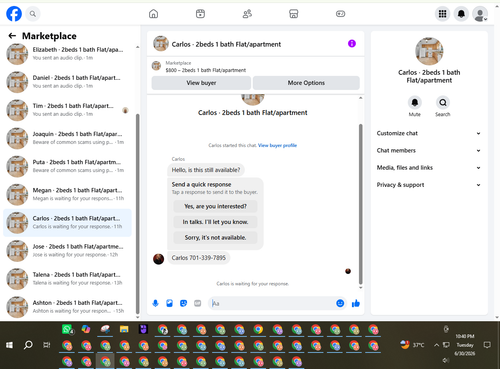Click the back arrow beside Marketplace
Screen dimensions: 500x369
pos(12,36)
